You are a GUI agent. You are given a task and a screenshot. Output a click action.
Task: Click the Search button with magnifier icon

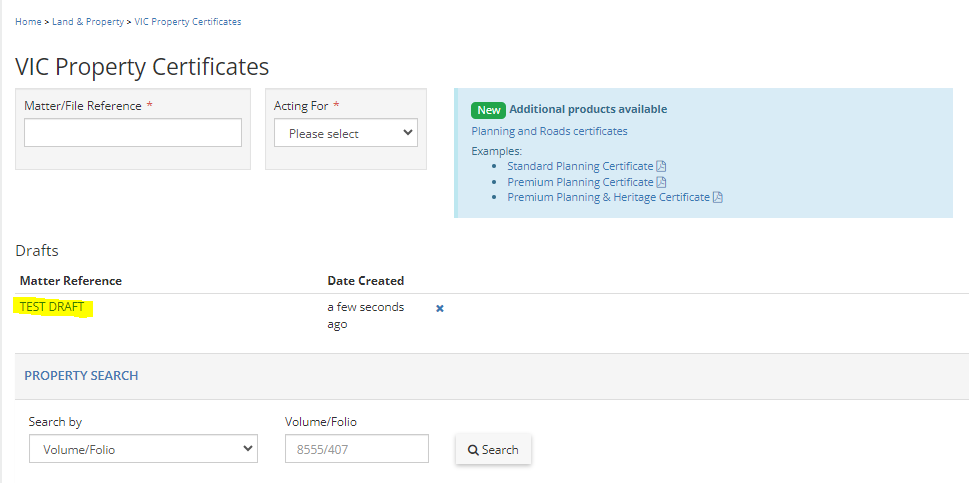[493, 450]
